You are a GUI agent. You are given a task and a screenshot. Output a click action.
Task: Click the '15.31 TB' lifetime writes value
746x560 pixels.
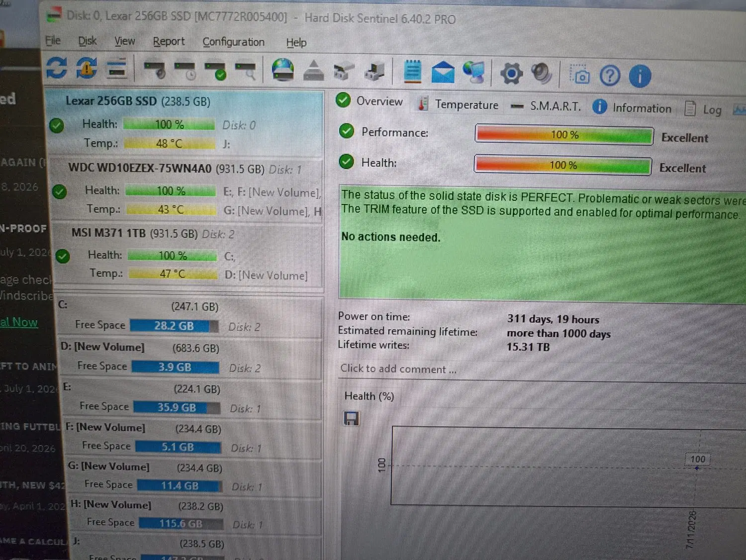(x=528, y=347)
